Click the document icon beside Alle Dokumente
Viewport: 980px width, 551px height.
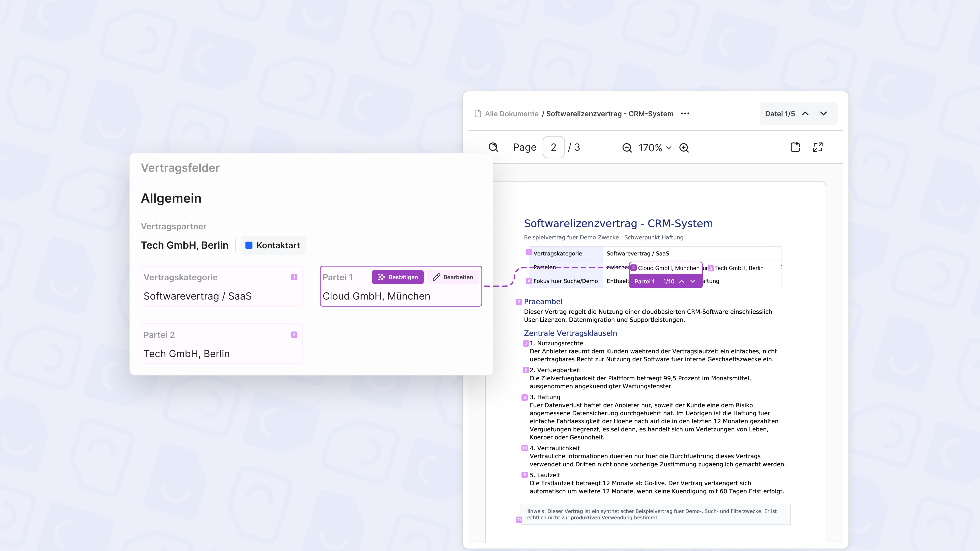click(478, 114)
